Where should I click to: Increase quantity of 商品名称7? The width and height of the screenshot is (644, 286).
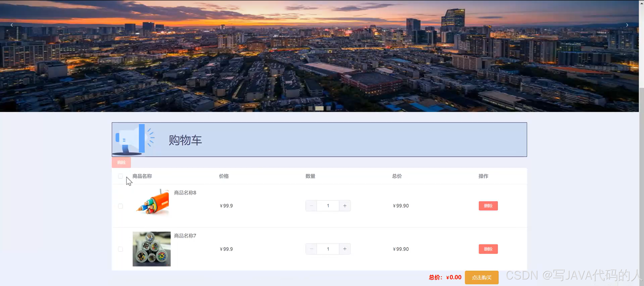[x=345, y=249]
